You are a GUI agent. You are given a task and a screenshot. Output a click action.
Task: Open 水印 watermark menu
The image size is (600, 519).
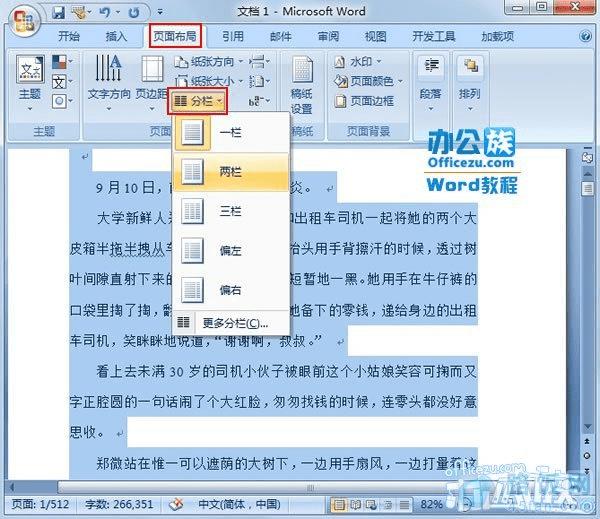[x=357, y=61]
